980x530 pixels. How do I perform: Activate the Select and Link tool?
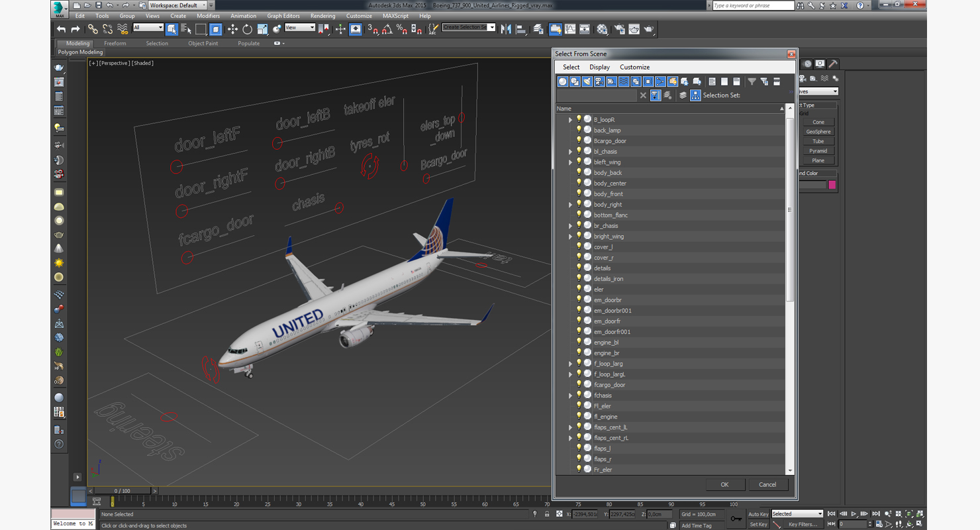pos(93,29)
